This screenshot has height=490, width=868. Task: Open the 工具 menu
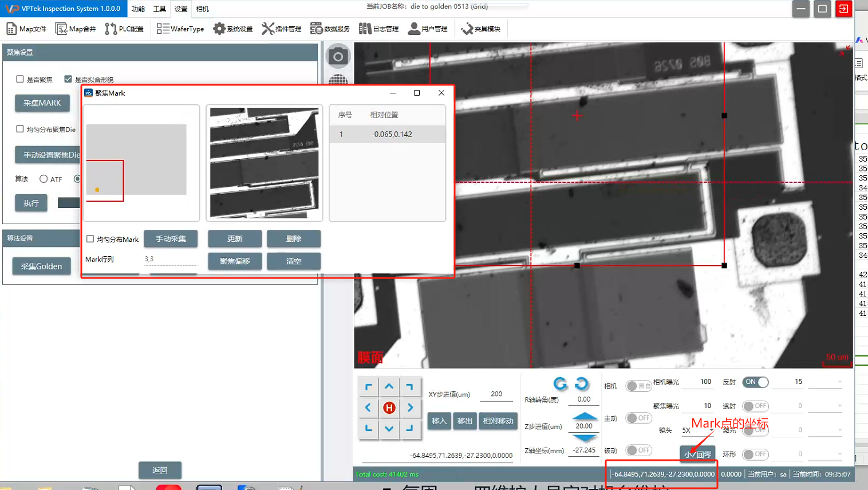click(159, 9)
